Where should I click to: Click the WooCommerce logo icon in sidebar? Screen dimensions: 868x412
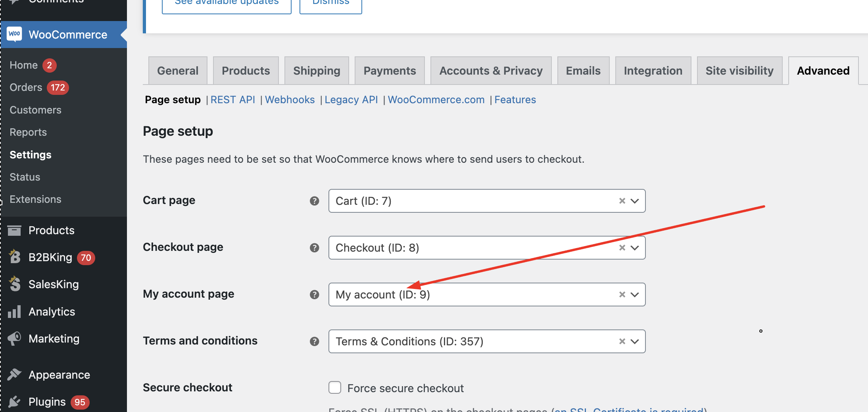click(15, 34)
